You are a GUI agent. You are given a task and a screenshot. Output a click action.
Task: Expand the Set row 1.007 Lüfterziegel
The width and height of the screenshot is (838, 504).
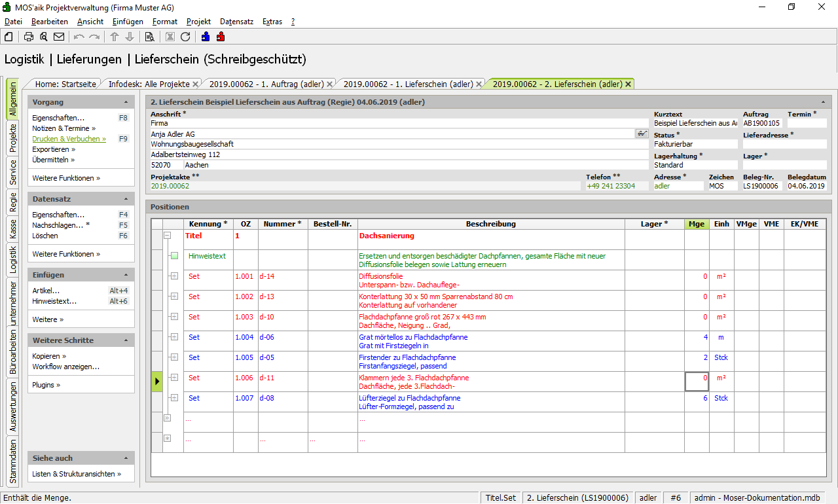coord(174,398)
